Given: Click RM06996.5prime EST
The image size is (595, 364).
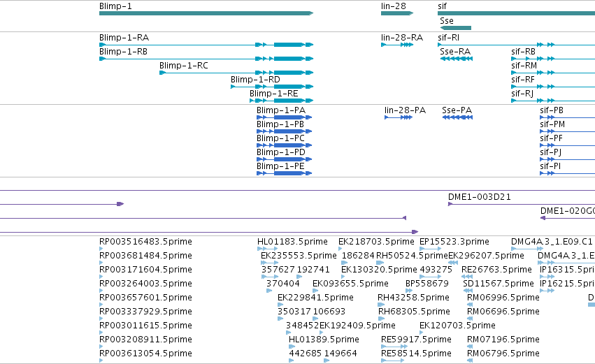Looking at the screenshot, I should pos(470,305).
